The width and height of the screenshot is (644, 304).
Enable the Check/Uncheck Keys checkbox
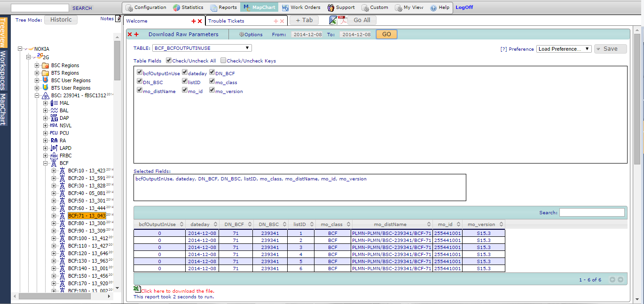click(x=223, y=61)
